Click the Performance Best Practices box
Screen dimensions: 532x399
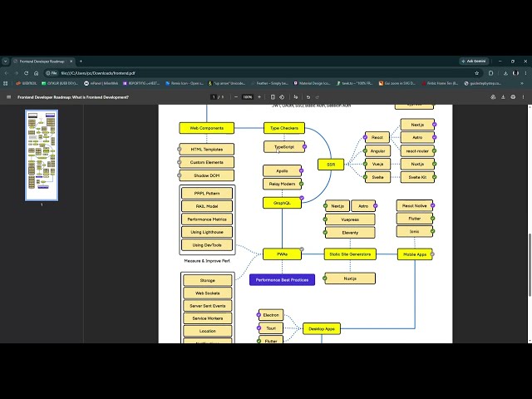[283, 280]
